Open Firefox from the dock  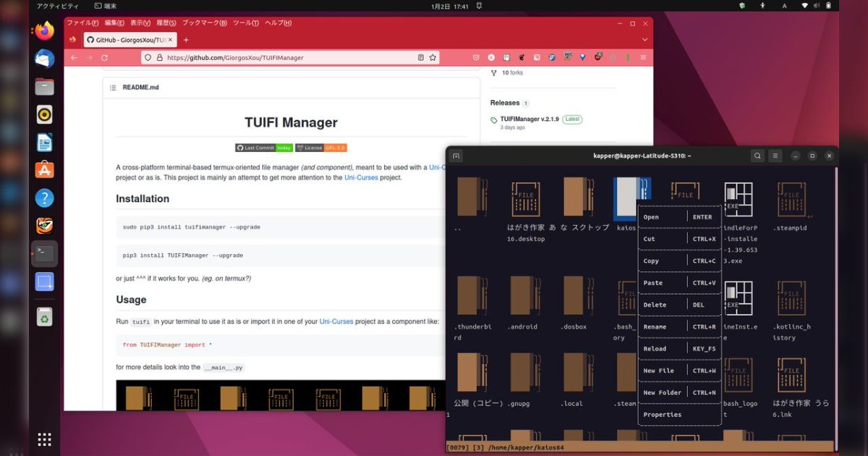click(45, 31)
